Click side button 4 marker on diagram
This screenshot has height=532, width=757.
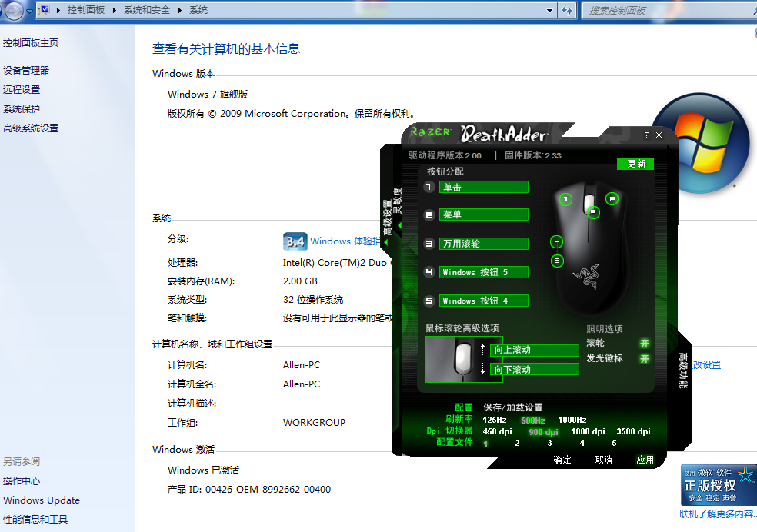(557, 241)
